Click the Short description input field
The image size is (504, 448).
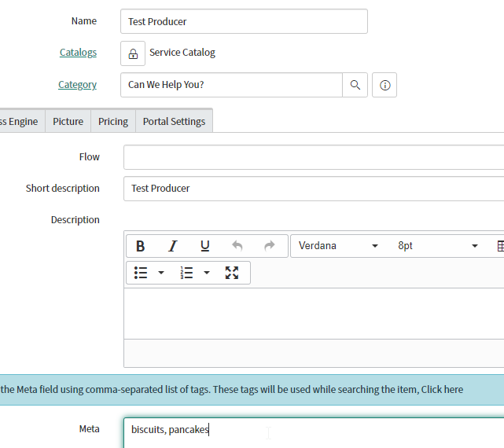pos(314,189)
